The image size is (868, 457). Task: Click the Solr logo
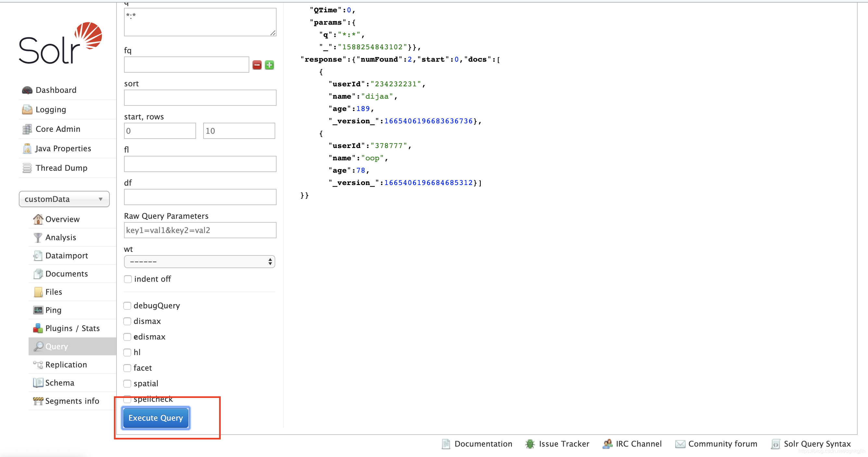click(61, 43)
